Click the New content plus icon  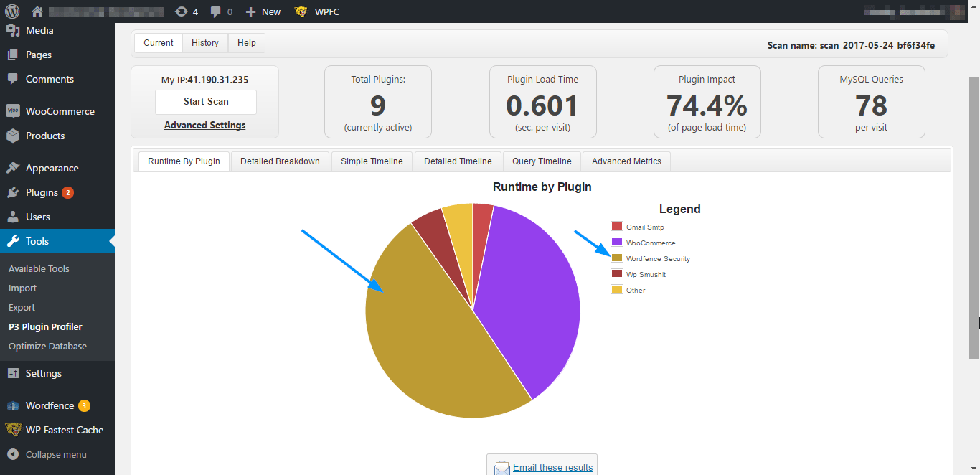pyautogui.click(x=250, y=11)
